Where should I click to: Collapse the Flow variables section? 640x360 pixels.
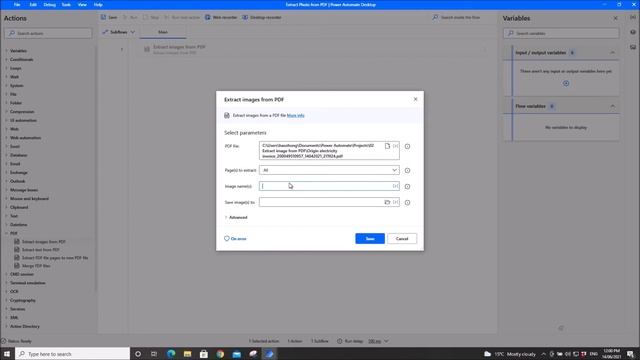pos(613,106)
